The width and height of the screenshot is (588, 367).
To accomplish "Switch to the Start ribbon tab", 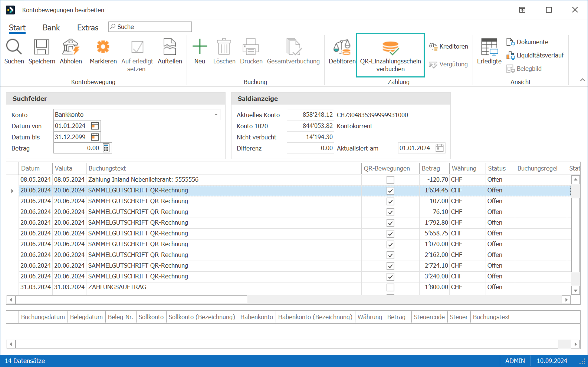I will point(17,28).
